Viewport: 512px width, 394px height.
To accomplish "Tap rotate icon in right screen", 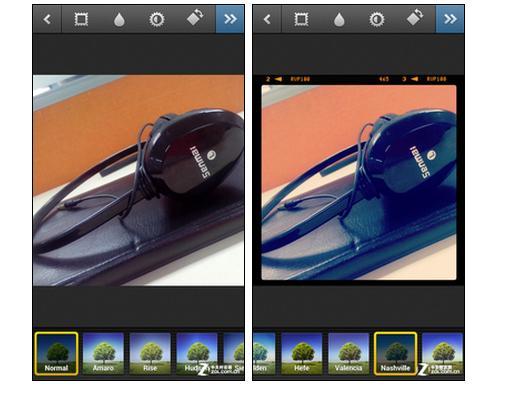I will click(x=415, y=17).
